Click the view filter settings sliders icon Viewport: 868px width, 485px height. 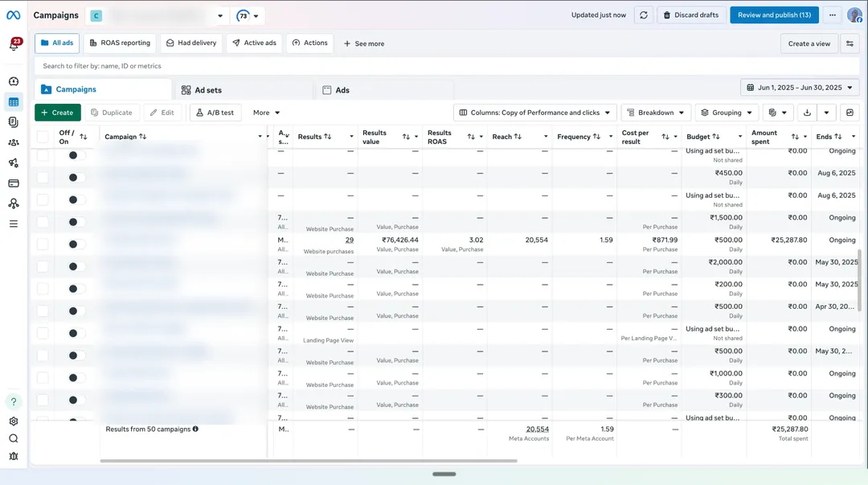(850, 43)
